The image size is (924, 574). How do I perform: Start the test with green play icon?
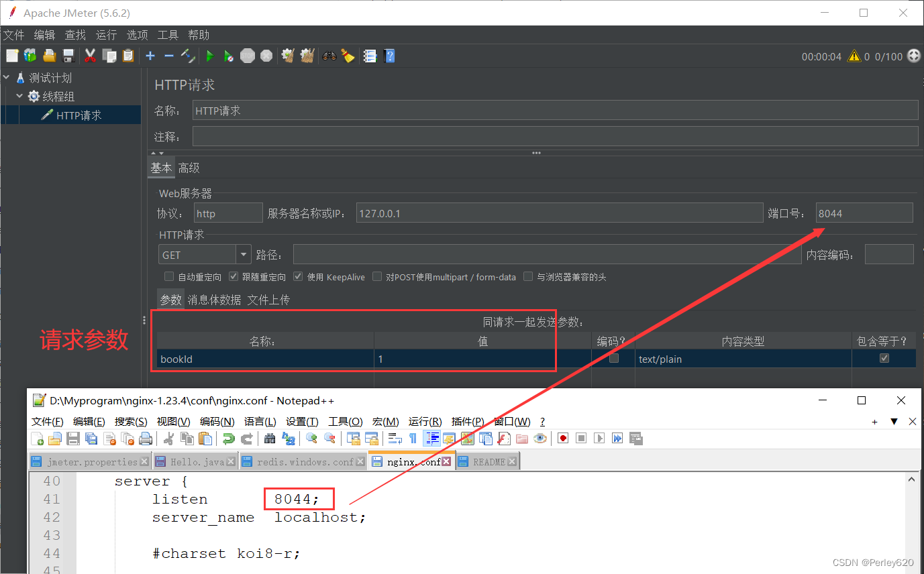tap(210, 56)
